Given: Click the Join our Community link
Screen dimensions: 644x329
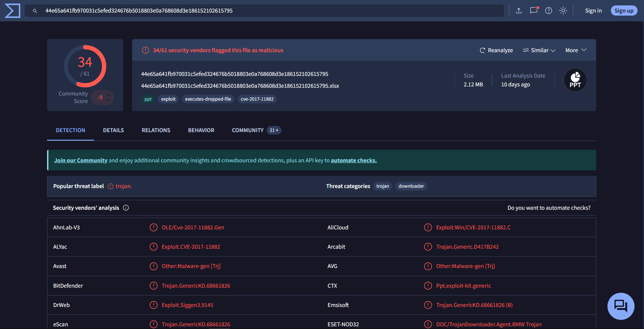Looking at the screenshot, I should 81,161.
